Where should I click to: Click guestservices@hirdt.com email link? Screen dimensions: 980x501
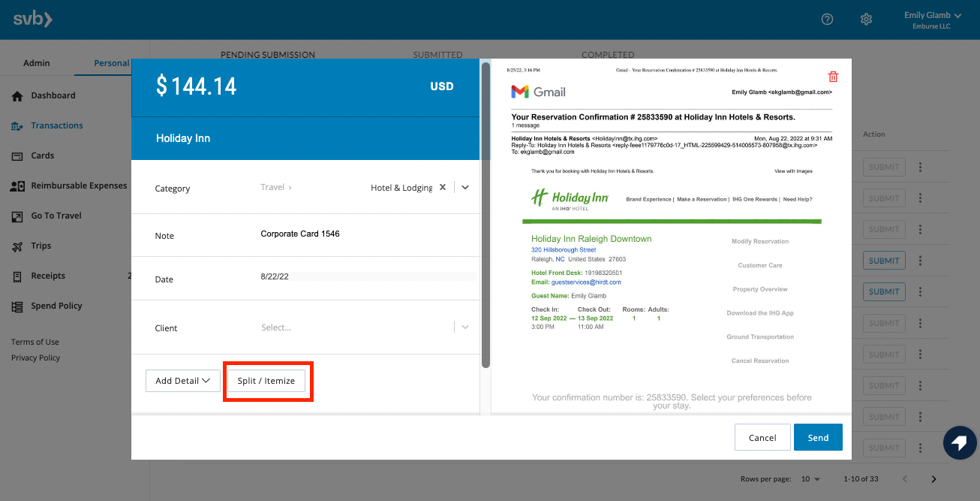[x=586, y=282]
